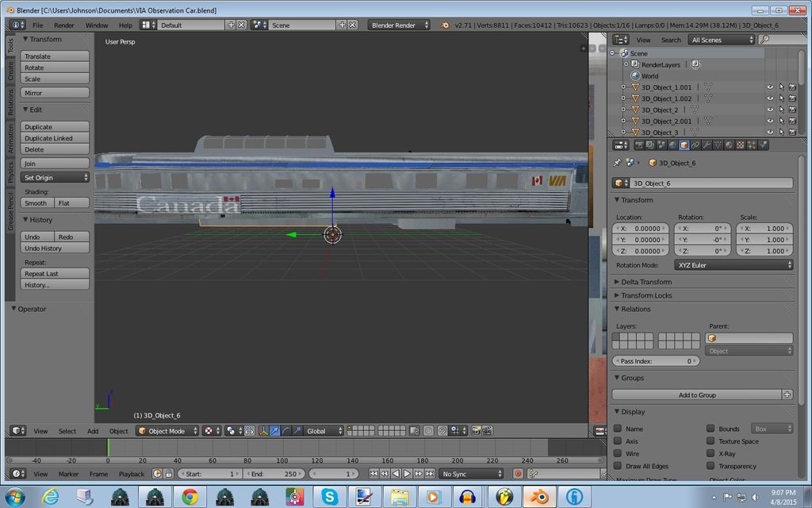Click the Pass Index slider field
Image resolution: width=812 pixels, height=508 pixels.
coord(656,361)
